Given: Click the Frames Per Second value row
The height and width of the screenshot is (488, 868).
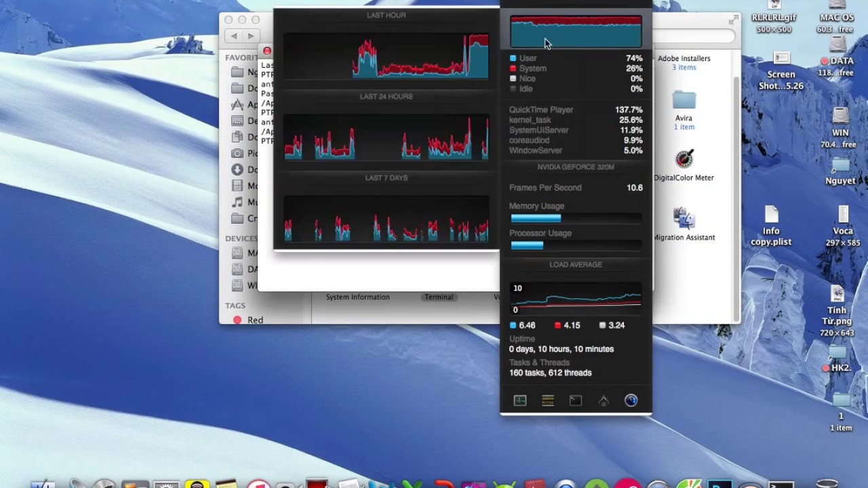Looking at the screenshot, I should pyautogui.click(x=576, y=188).
